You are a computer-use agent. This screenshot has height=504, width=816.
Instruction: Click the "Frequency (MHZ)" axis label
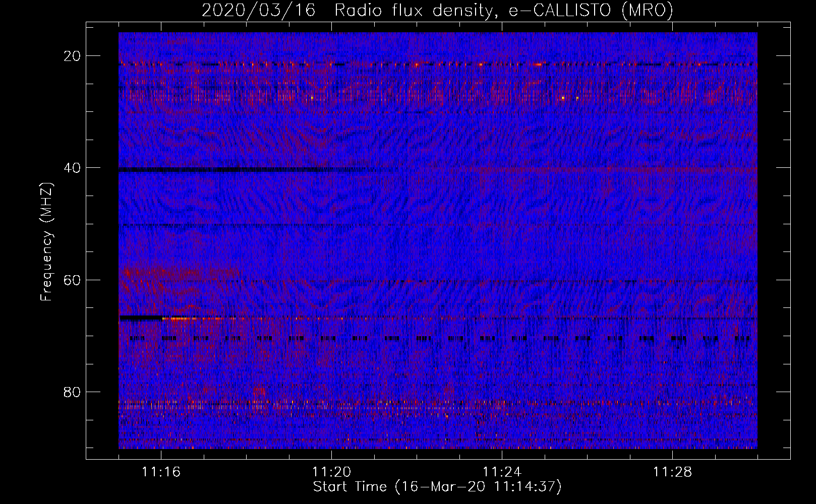tap(46, 242)
